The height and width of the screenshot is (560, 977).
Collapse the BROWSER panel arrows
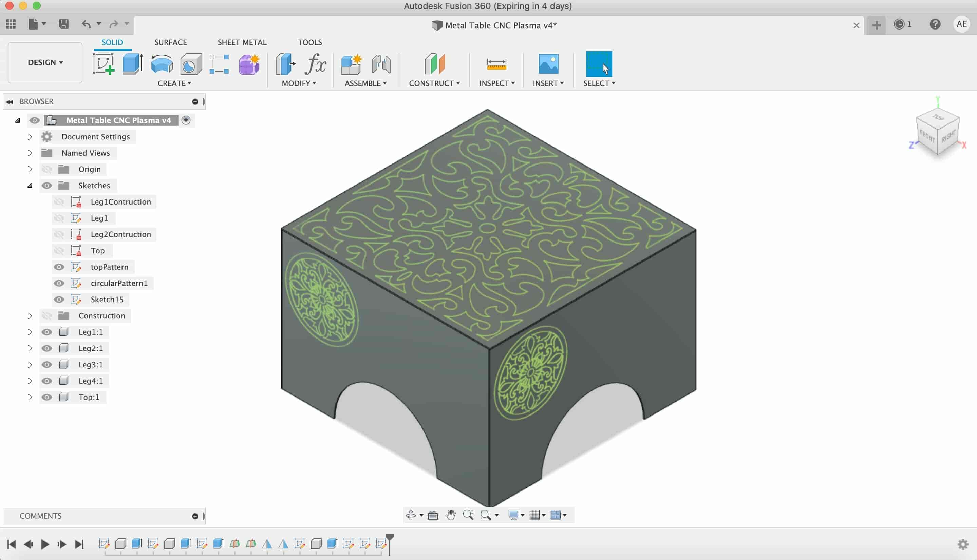pos(10,101)
